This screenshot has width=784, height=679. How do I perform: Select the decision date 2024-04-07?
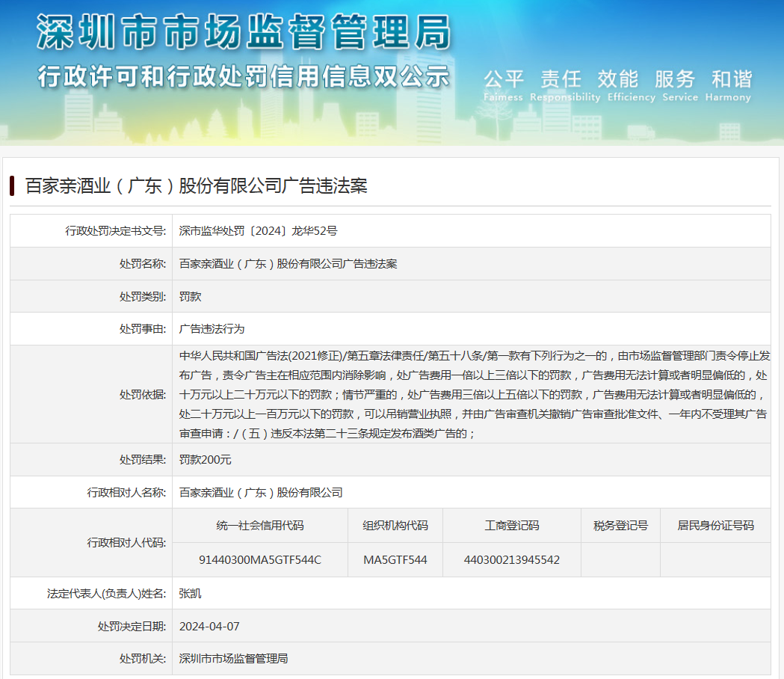(209, 627)
